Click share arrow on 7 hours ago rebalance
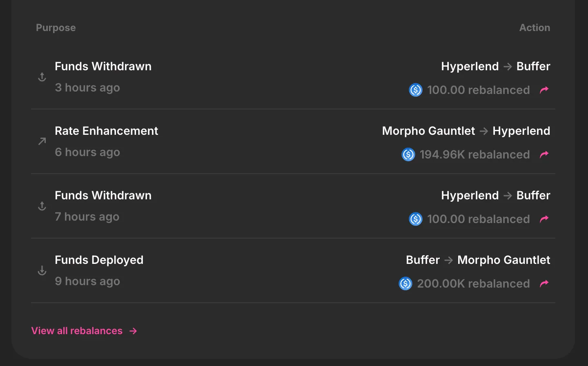This screenshot has height=366, width=588. click(544, 219)
